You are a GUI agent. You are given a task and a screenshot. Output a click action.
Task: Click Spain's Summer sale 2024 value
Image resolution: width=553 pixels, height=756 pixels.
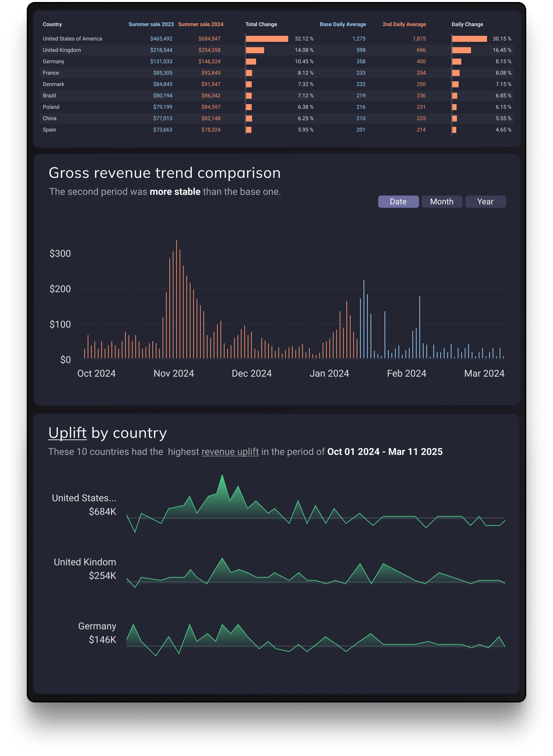click(211, 130)
